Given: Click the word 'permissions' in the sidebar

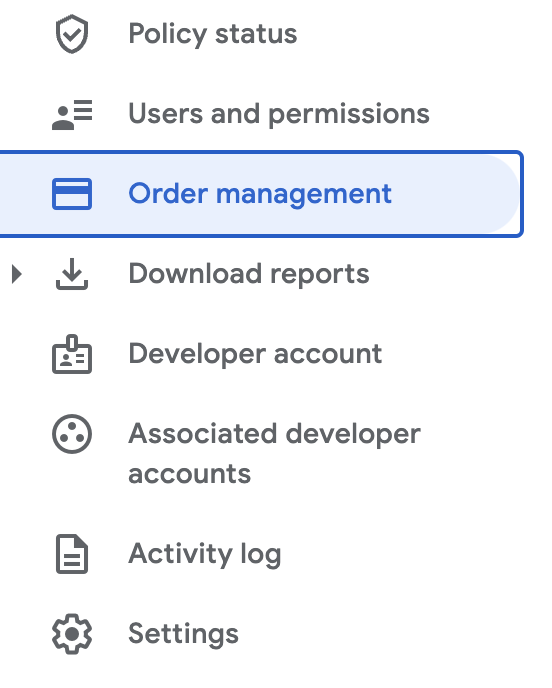Looking at the screenshot, I should point(349,115).
